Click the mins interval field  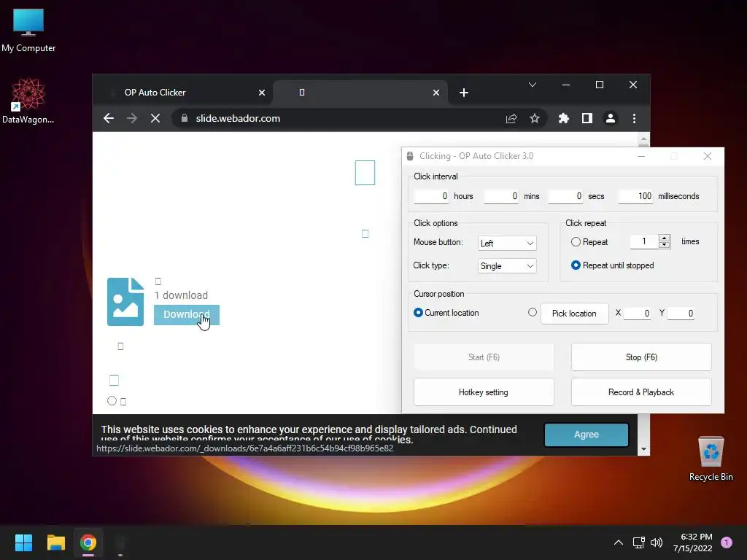[501, 196]
